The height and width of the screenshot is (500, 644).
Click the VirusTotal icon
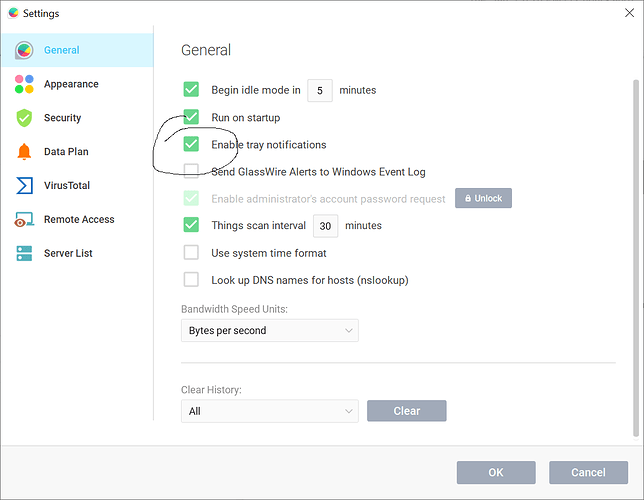(x=24, y=186)
